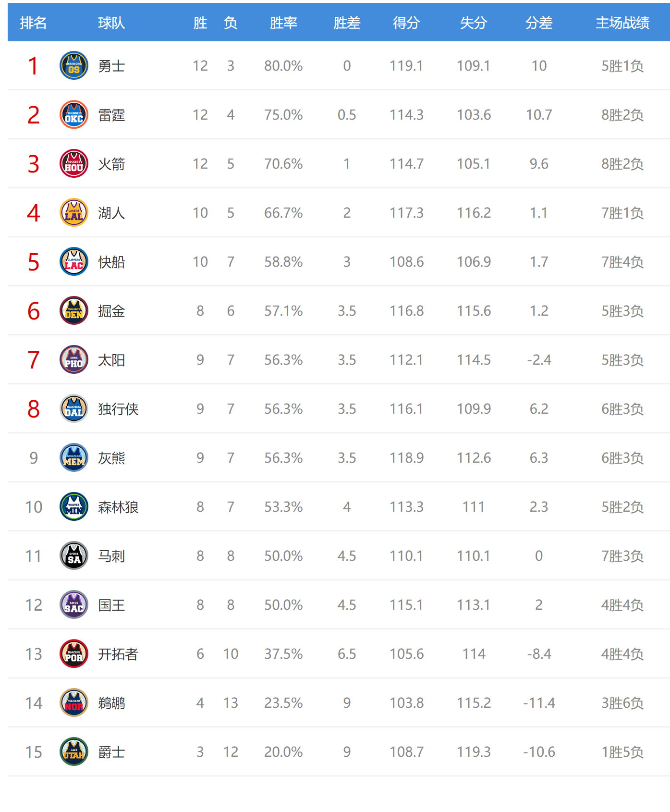Select the 分差 column header
670x812 pixels.
tap(539, 23)
